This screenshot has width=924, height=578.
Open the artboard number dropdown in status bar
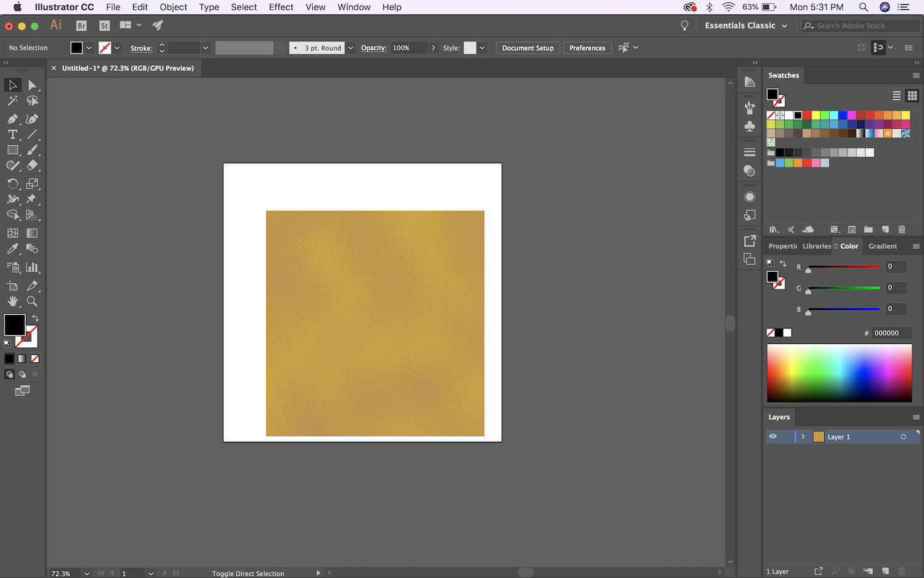(x=151, y=573)
